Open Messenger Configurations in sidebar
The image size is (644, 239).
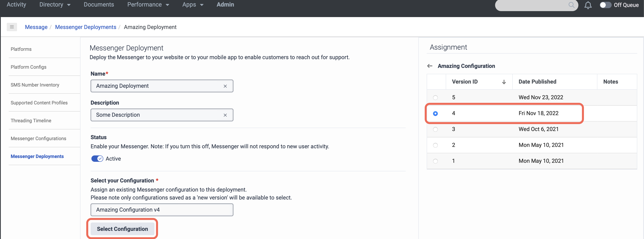(x=38, y=138)
